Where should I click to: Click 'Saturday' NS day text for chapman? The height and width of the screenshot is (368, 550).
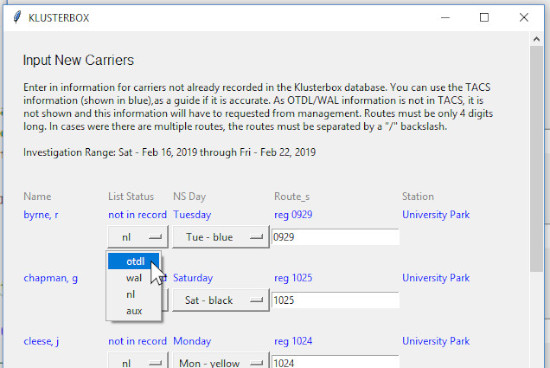[x=193, y=278]
